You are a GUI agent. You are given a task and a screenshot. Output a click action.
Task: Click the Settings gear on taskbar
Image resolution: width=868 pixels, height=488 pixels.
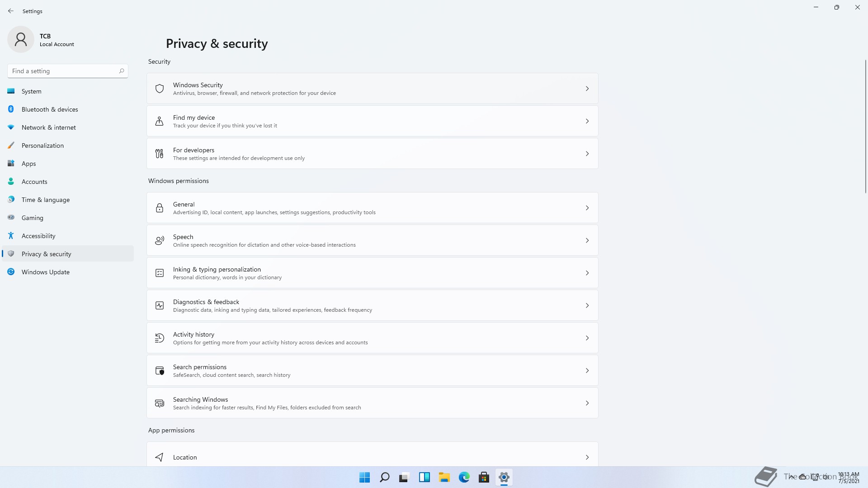point(504,477)
